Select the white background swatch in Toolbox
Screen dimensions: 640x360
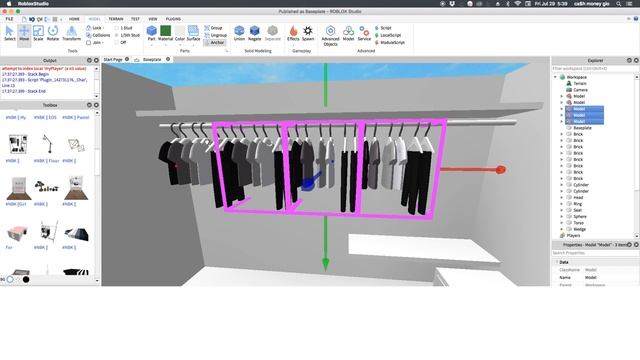coord(10,279)
